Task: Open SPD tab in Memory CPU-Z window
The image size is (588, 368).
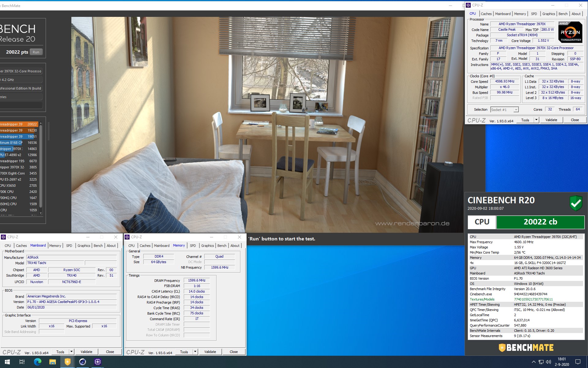Action: [x=193, y=246]
